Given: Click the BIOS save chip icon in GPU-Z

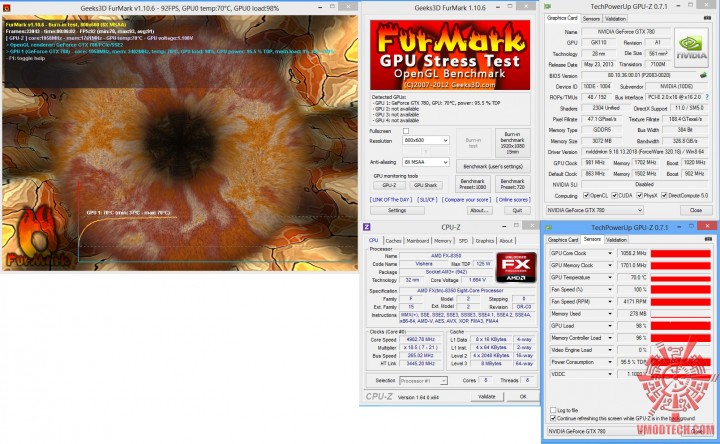Looking at the screenshot, I should tap(703, 75).
